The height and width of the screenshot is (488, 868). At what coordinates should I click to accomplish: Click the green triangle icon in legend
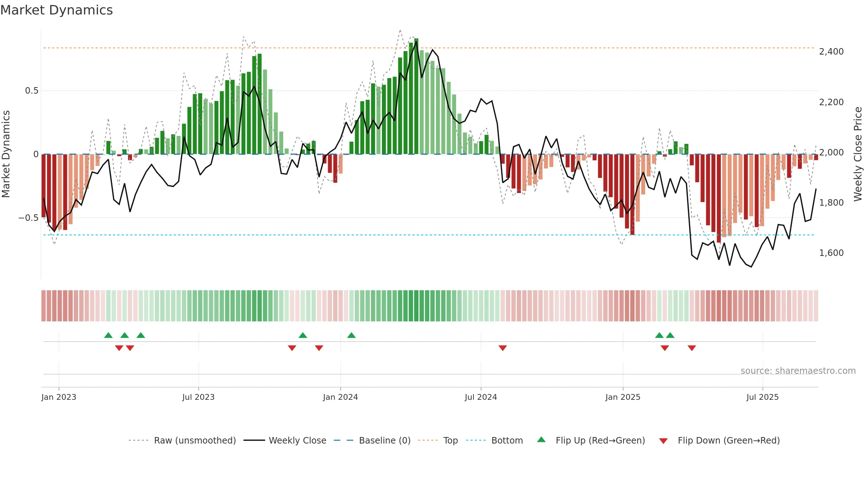[x=541, y=440]
